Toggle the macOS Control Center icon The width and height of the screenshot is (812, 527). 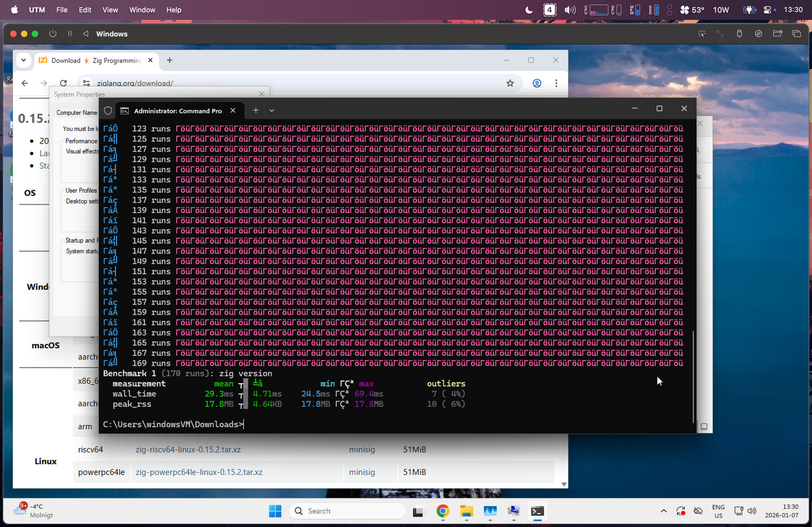pos(768,10)
